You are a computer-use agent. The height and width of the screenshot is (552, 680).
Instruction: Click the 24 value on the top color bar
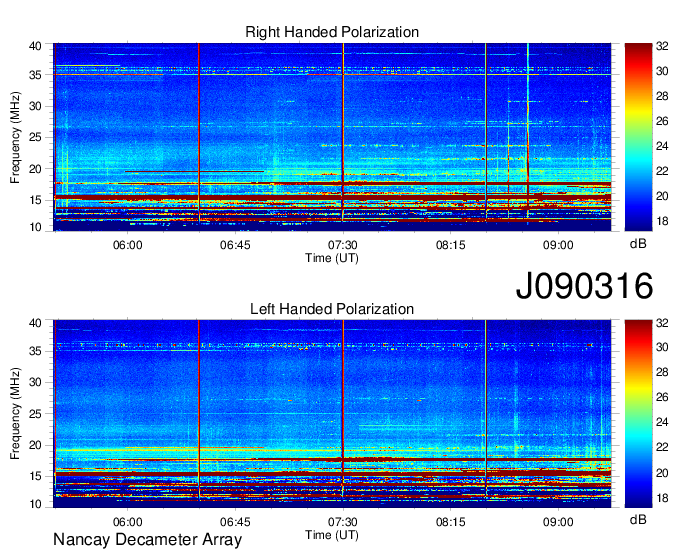(x=662, y=146)
